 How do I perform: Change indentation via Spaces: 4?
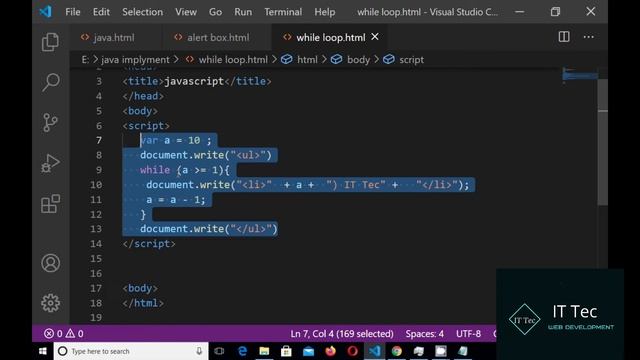point(424,333)
